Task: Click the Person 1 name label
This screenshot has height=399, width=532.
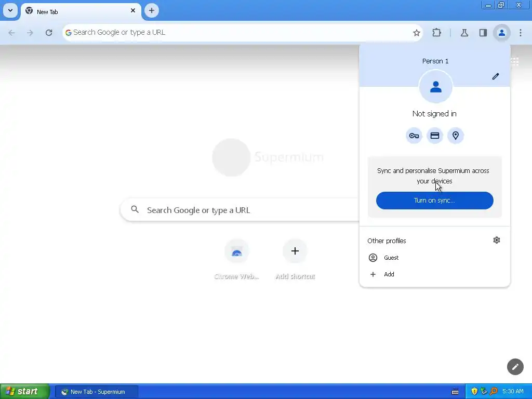Action: pyautogui.click(x=435, y=61)
